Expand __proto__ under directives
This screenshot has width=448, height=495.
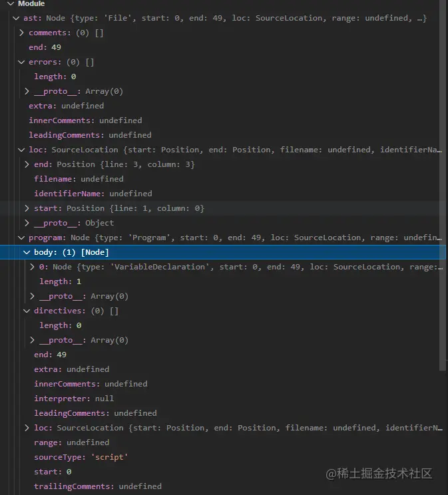tap(32, 340)
